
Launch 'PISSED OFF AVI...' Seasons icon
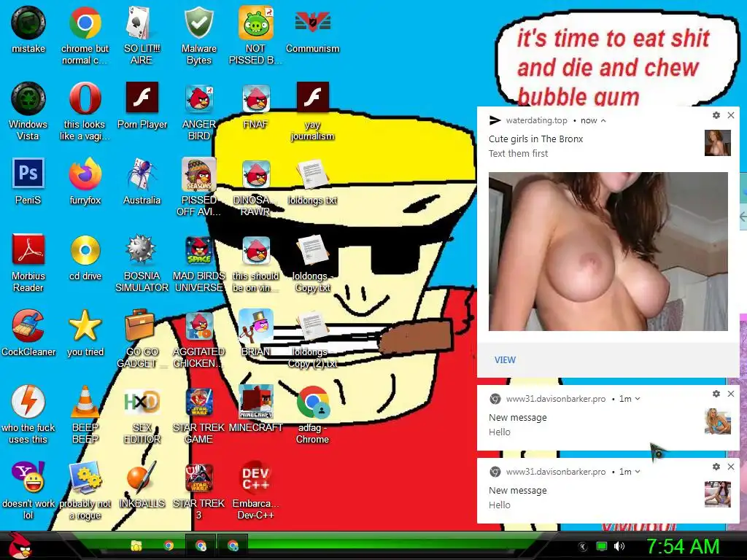coord(198,187)
